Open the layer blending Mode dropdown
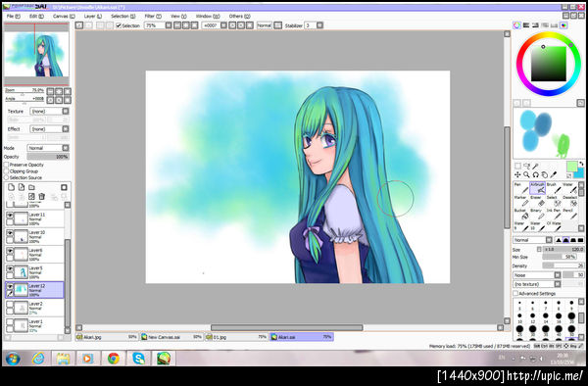Image resolution: width=588 pixels, height=386 pixels. [x=48, y=148]
